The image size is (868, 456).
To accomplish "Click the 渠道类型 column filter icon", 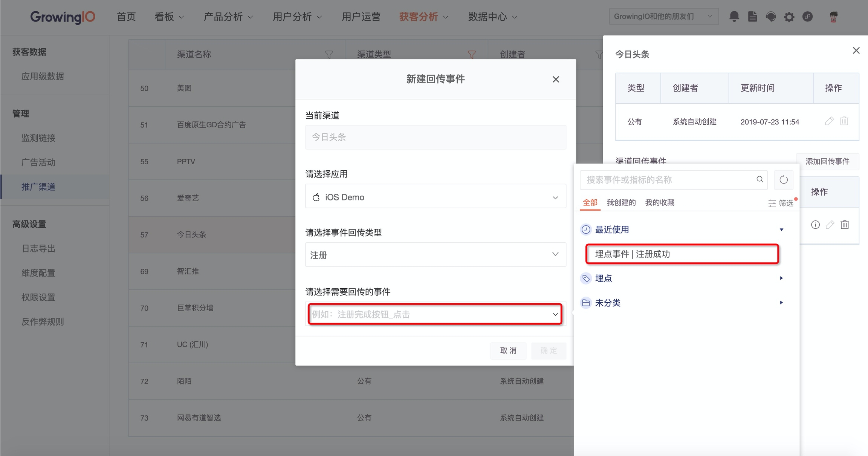I will 471,55.
